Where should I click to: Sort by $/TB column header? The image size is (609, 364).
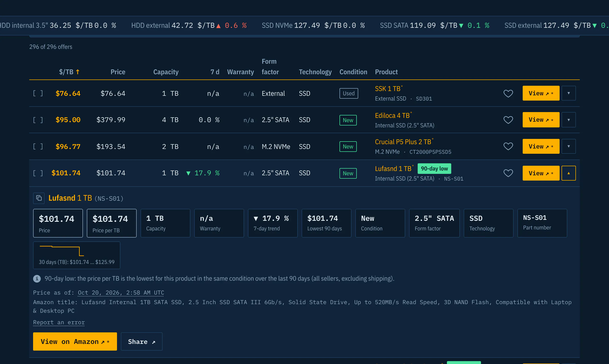tap(69, 72)
